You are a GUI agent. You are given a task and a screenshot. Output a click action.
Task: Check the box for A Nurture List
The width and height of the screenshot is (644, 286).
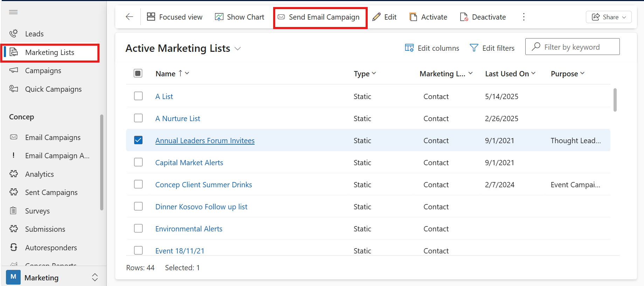pyautogui.click(x=138, y=118)
